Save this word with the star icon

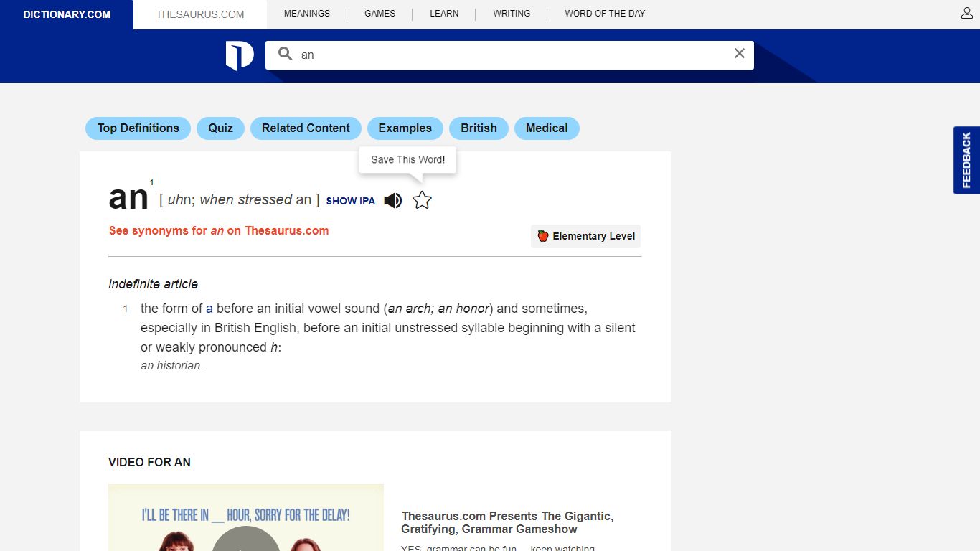(422, 201)
